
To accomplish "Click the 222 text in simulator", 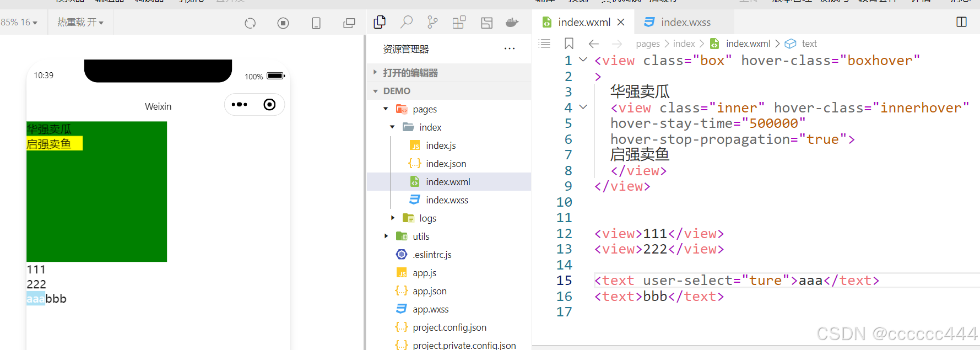I will 36,284.
